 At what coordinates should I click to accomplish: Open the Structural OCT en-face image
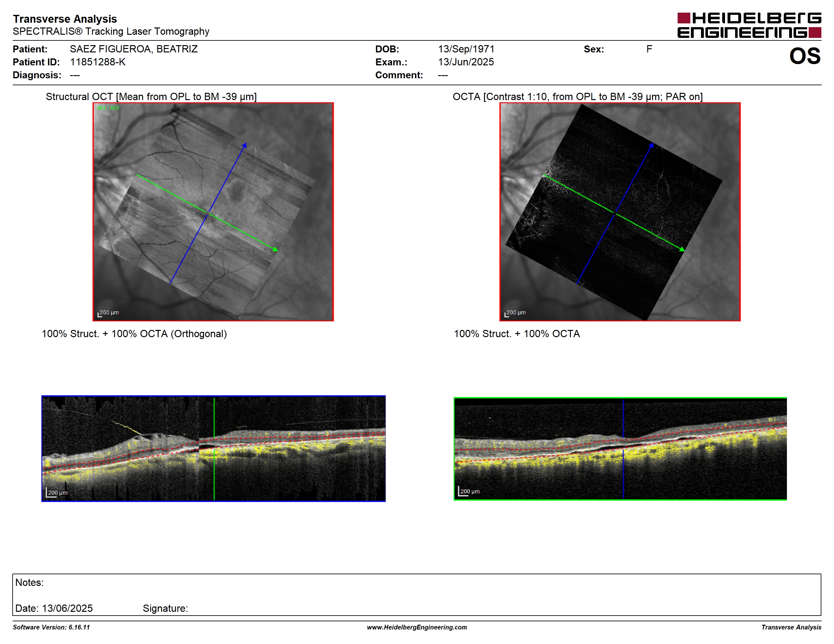tap(213, 212)
